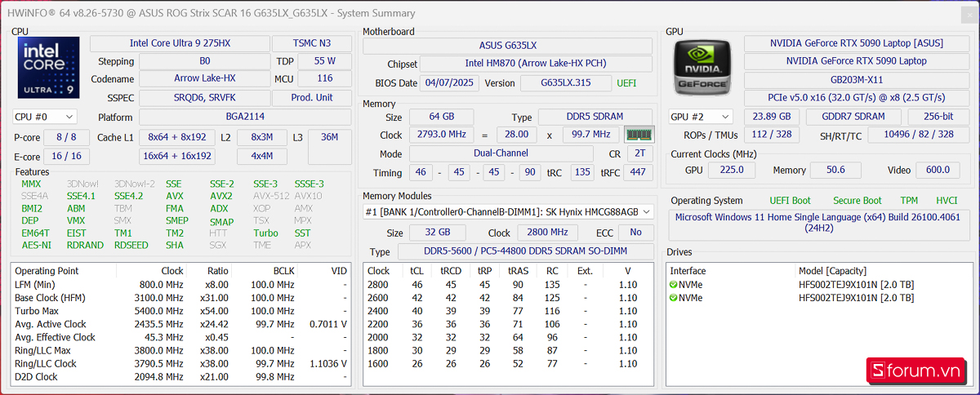Click the RDSEED feature label
Screen dimensions: 980x395
(131, 245)
